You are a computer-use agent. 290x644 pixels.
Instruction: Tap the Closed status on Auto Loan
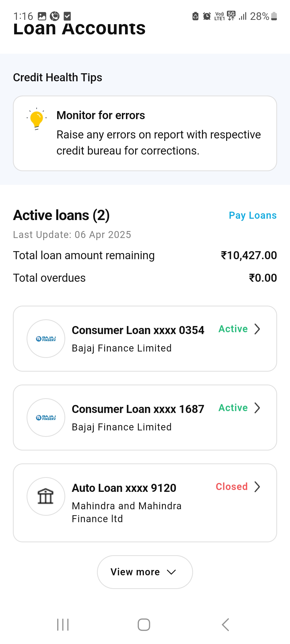[x=232, y=486]
